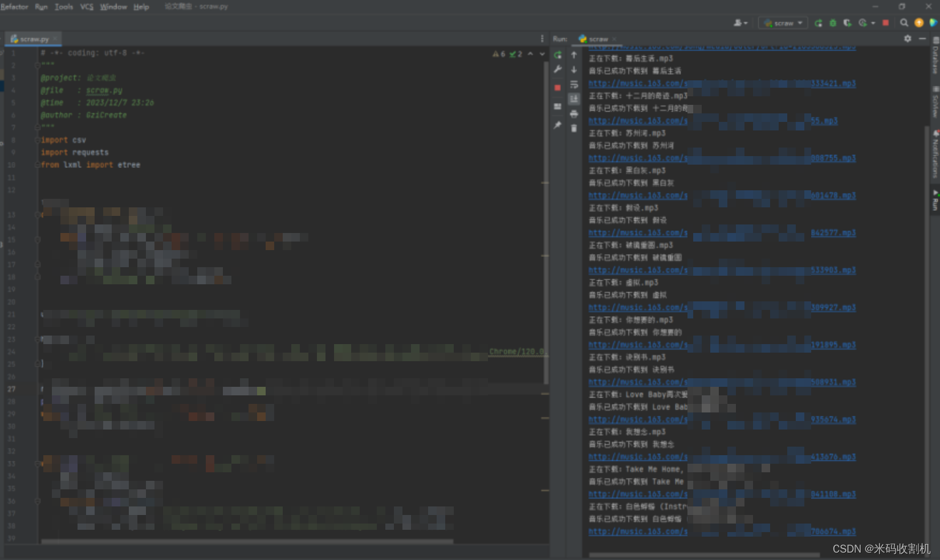Click console line '正在下载: 我想念.mp3'
Viewport: 940px width, 560px height.
coord(626,432)
